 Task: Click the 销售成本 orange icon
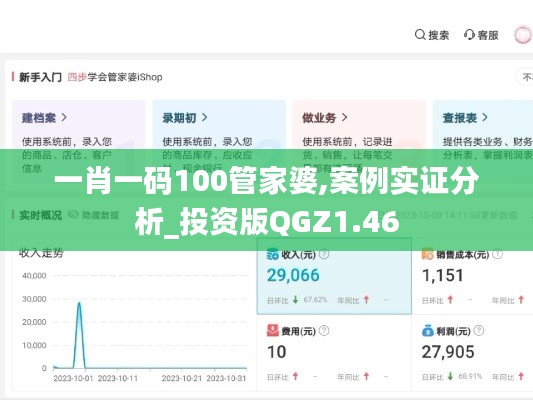click(x=427, y=254)
